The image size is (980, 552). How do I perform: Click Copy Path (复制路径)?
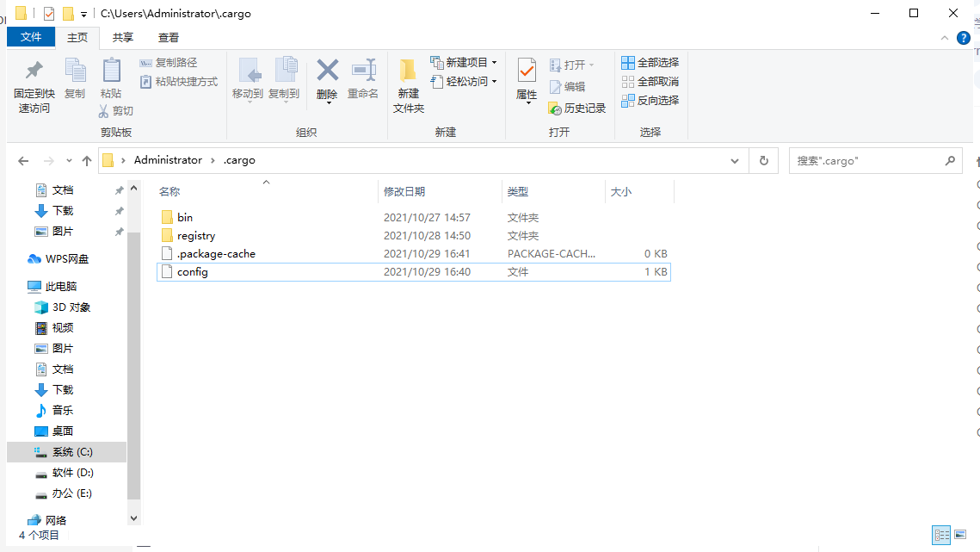pyautogui.click(x=169, y=63)
